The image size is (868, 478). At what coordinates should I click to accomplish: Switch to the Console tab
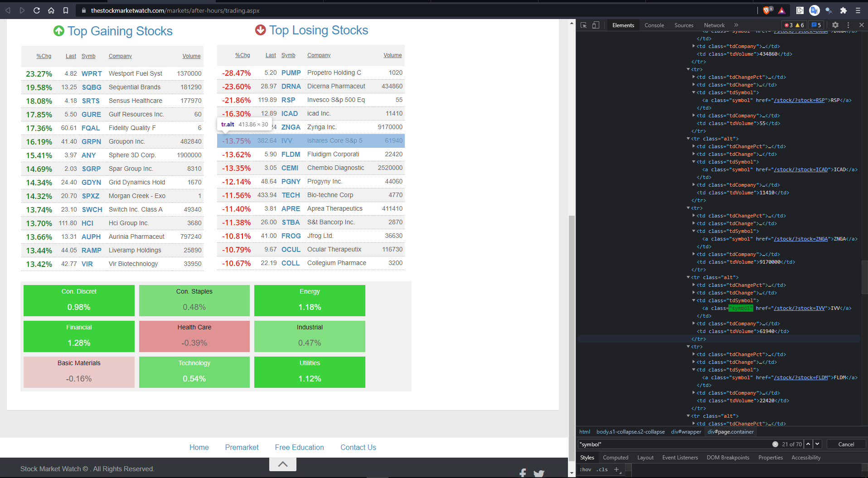[655, 25]
